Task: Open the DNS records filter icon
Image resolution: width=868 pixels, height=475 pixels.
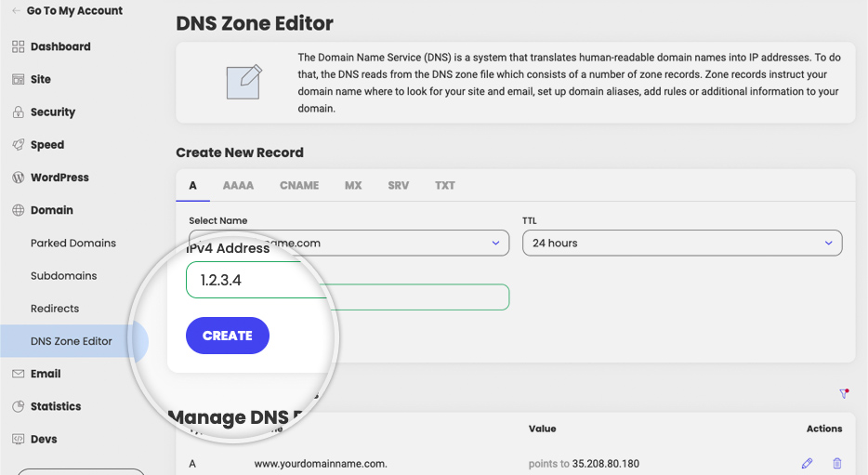Action: click(x=844, y=393)
